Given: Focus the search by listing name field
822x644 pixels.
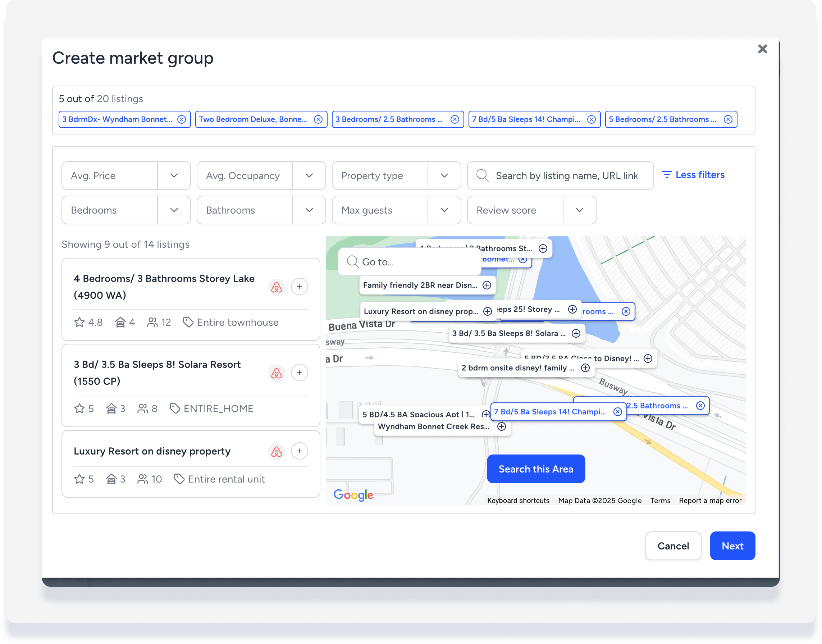Looking at the screenshot, I should [567, 176].
